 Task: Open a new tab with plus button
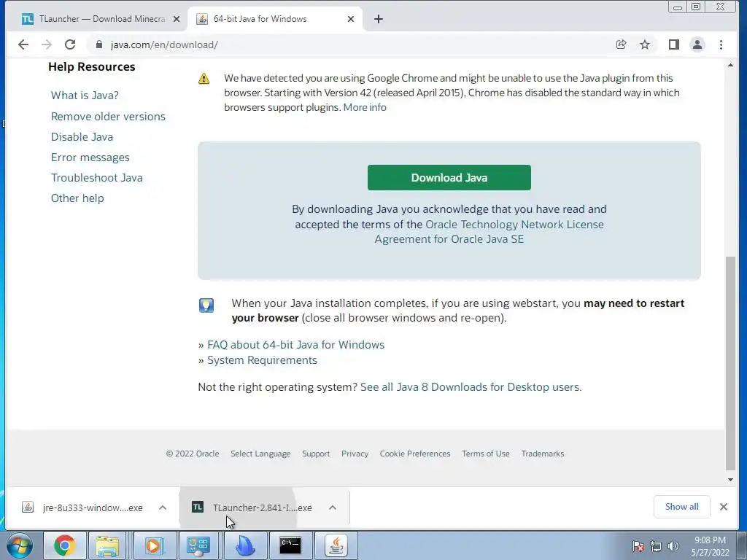[379, 19]
